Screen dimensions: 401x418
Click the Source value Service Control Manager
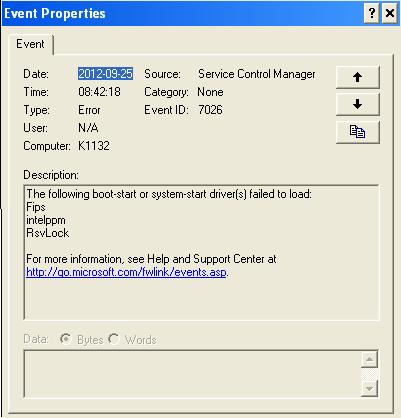click(x=256, y=74)
